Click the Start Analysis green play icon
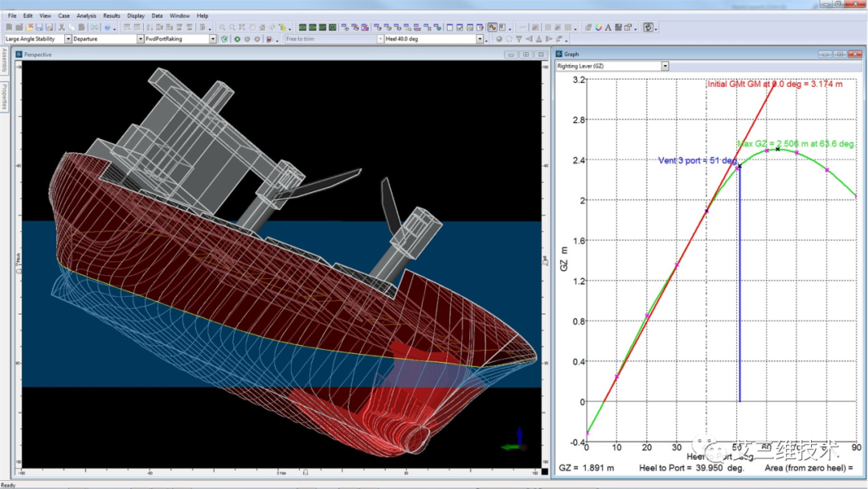Image resolution: width=868 pixels, height=489 pixels. coord(237,39)
